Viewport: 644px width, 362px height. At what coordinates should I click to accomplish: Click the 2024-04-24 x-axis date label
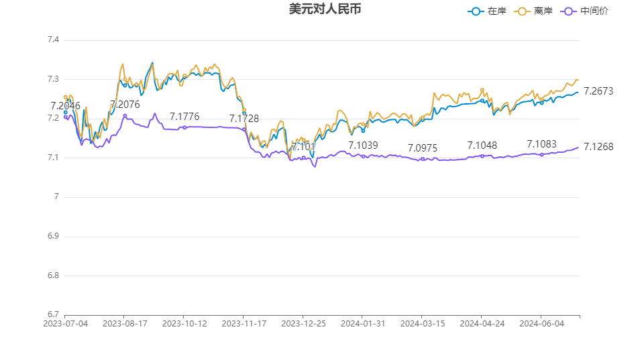(482, 323)
